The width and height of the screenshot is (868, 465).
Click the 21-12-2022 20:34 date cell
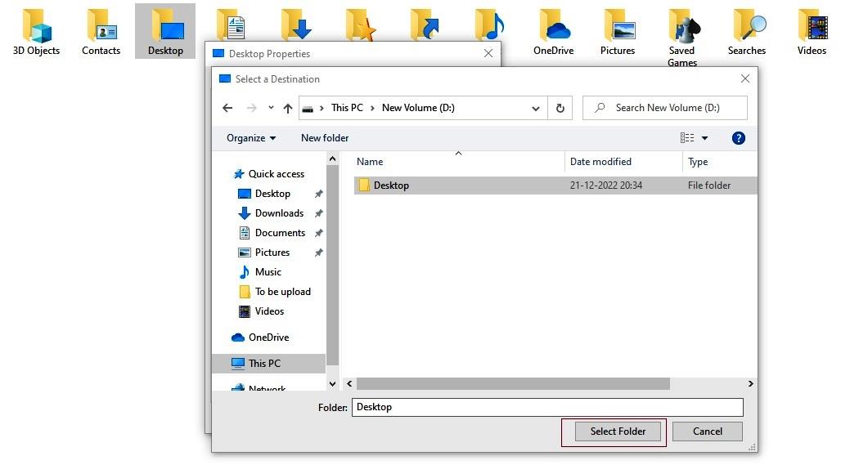(606, 186)
